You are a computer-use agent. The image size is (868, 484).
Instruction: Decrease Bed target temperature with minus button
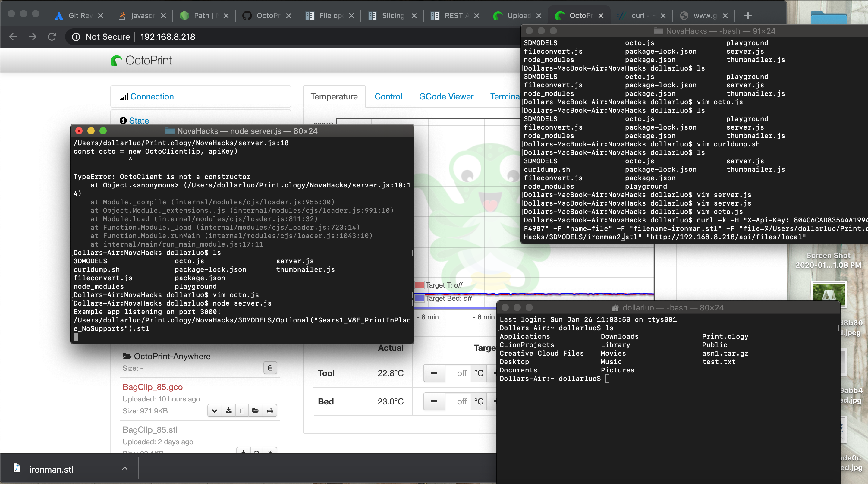[x=434, y=401]
